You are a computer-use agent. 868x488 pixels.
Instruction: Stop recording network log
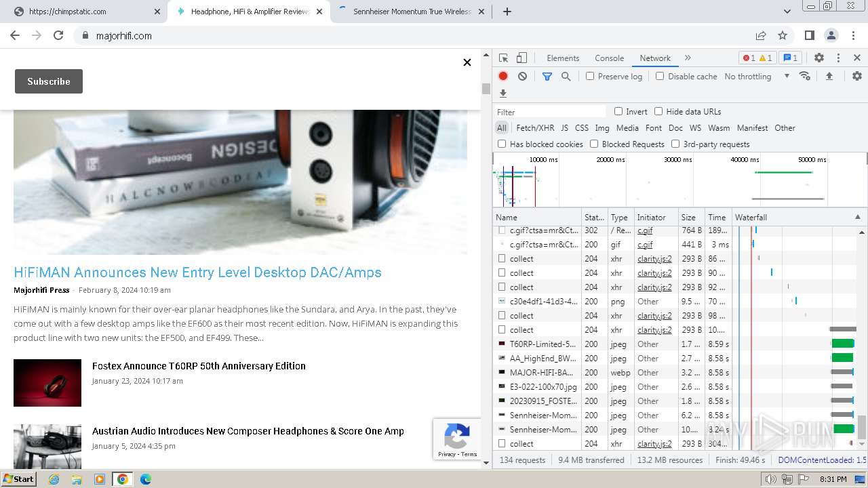503,77
